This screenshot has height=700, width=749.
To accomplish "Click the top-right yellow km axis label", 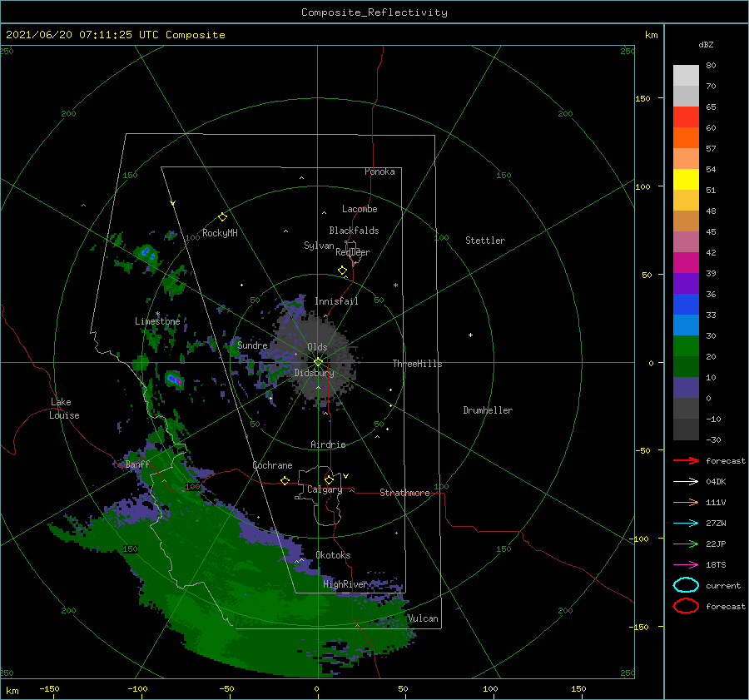I will (651, 35).
